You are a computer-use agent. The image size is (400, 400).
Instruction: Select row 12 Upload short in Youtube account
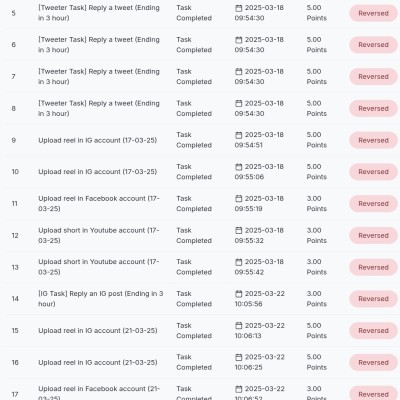point(99,235)
